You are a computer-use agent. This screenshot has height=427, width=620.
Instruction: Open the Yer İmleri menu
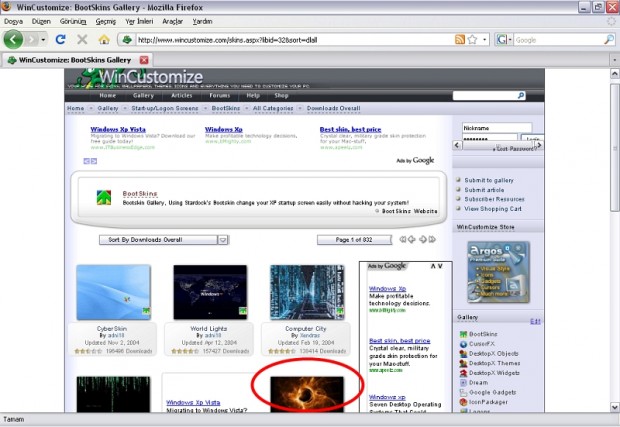[139, 21]
